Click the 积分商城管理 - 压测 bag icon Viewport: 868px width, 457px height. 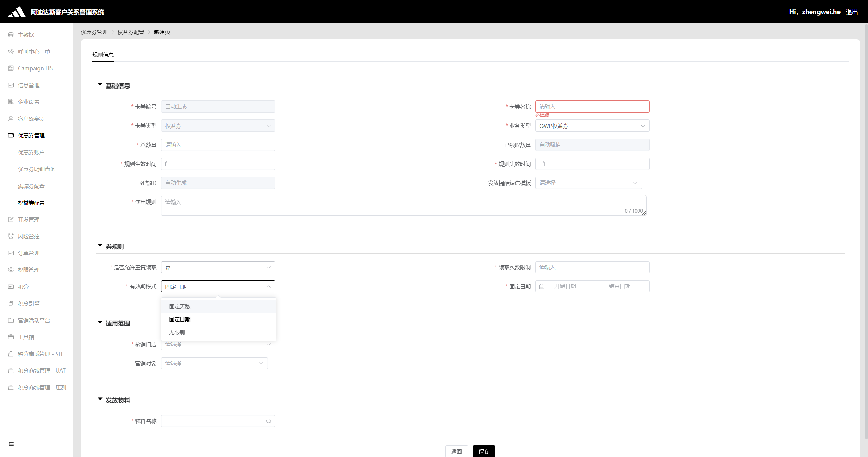pyautogui.click(x=11, y=387)
